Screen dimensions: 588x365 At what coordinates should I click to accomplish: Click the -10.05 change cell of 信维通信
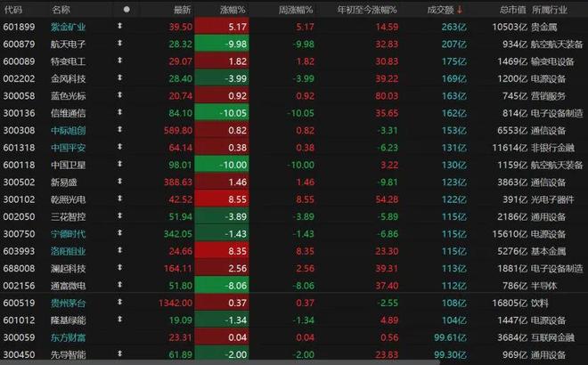pos(222,113)
